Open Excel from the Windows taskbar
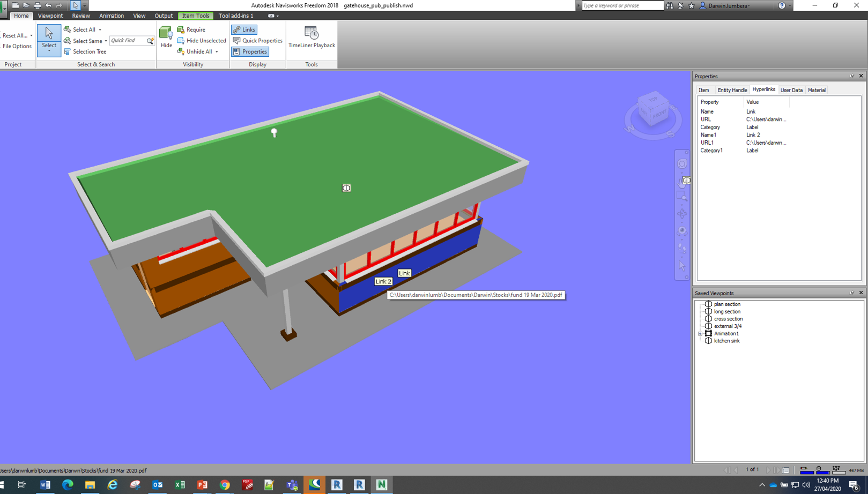Image resolution: width=868 pixels, height=494 pixels. point(180,485)
